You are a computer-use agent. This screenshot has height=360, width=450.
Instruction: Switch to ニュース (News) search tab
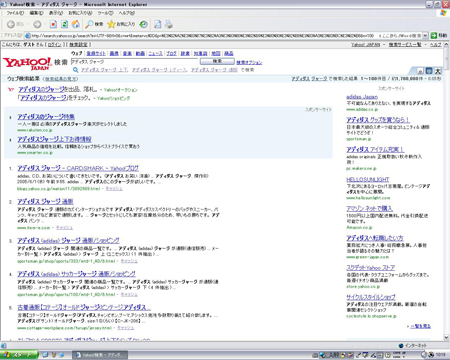(x=155, y=53)
